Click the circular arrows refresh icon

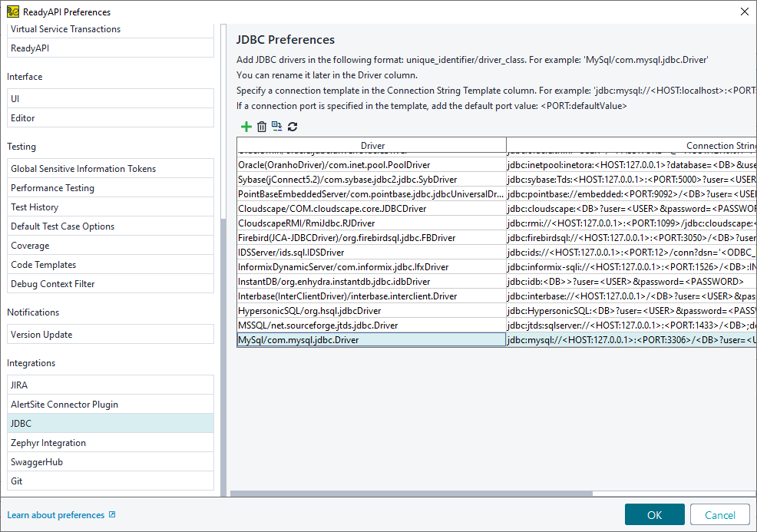[x=293, y=127]
